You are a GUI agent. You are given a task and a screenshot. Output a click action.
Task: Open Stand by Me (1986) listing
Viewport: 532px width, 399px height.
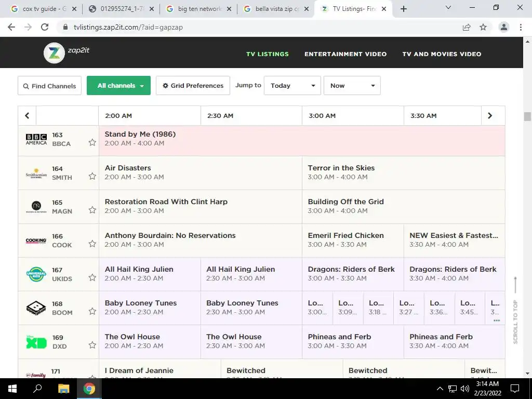[x=302, y=141]
